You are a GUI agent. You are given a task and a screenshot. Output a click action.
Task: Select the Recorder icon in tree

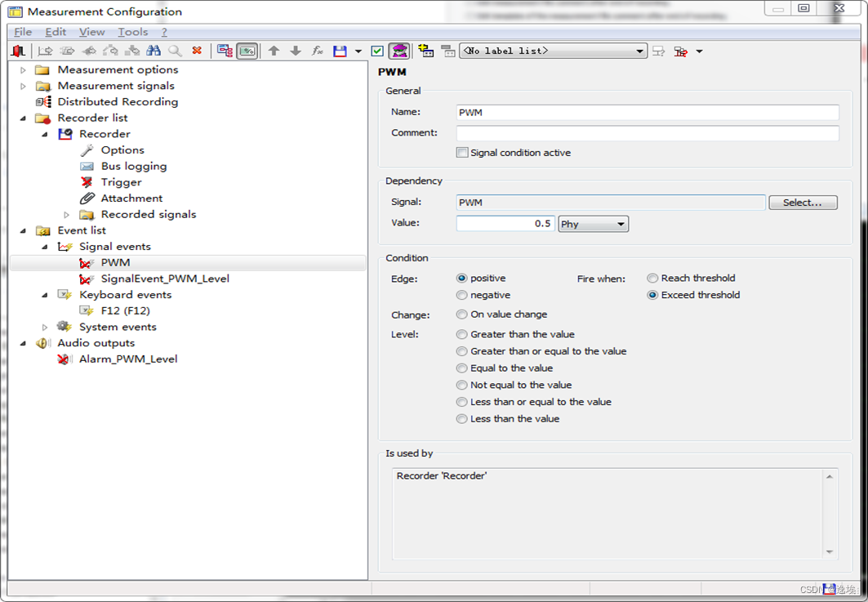tap(65, 134)
